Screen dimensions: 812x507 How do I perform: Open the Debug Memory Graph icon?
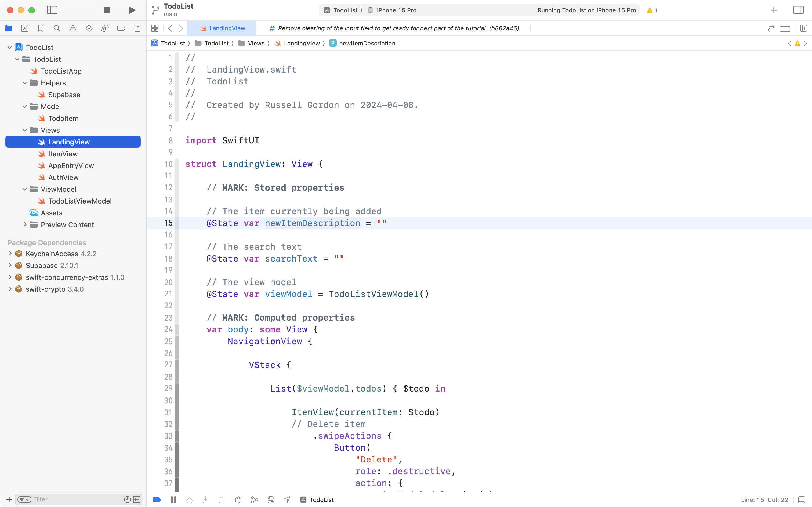(x=255, y=500)
